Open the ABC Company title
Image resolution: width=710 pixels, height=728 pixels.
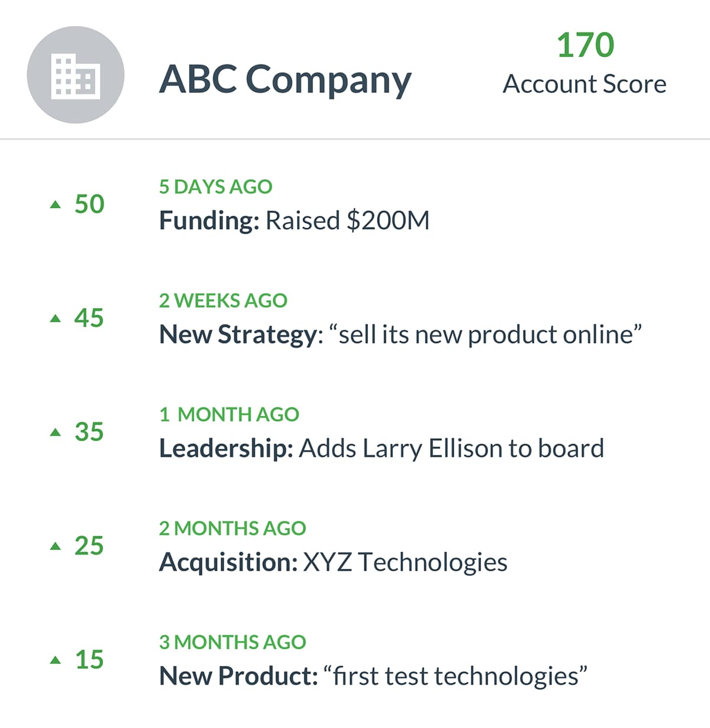(x=285, y=79)
